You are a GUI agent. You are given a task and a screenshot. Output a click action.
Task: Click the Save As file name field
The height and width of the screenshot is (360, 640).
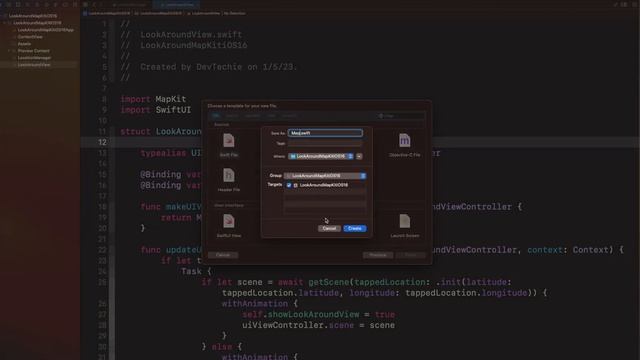click(x=325, y=133)
